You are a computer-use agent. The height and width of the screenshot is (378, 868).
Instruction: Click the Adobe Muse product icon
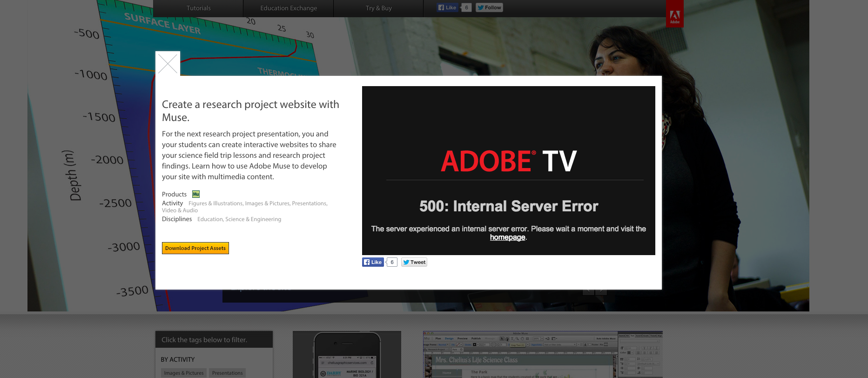click(196, 194)
